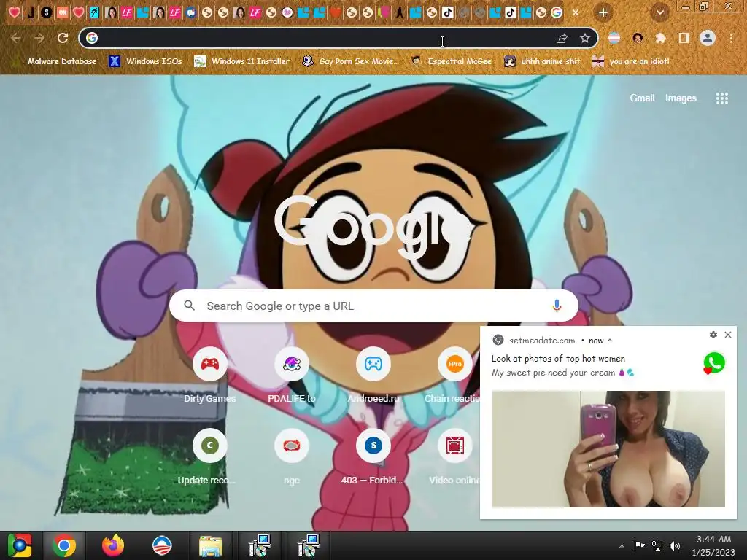
Task: Open Google Images link
Action: click(x=681, y=98)
